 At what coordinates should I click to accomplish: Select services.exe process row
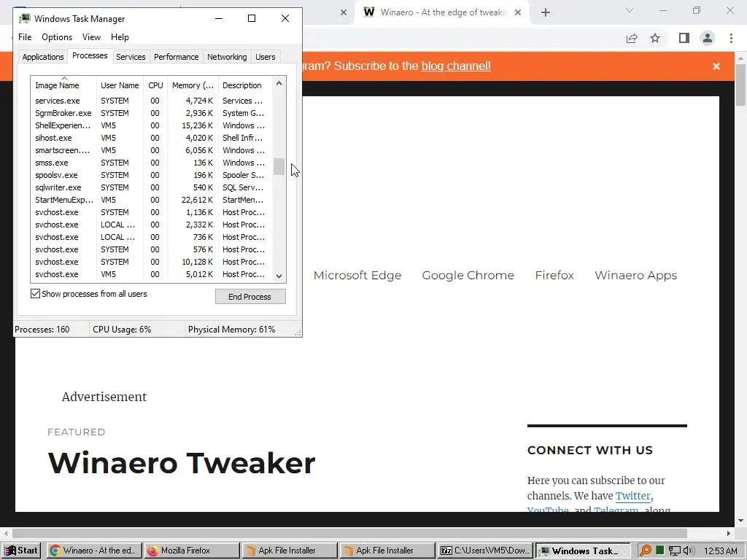[152, 101]
